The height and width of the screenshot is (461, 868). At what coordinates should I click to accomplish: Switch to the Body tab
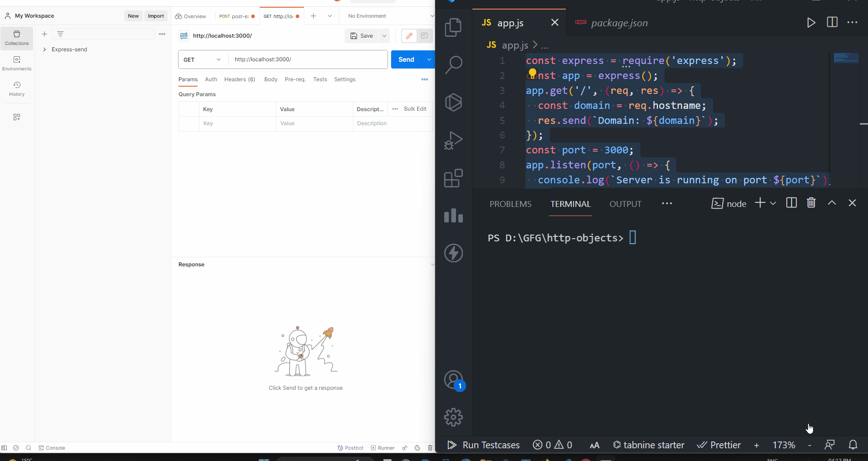click(x=271, y=79)
